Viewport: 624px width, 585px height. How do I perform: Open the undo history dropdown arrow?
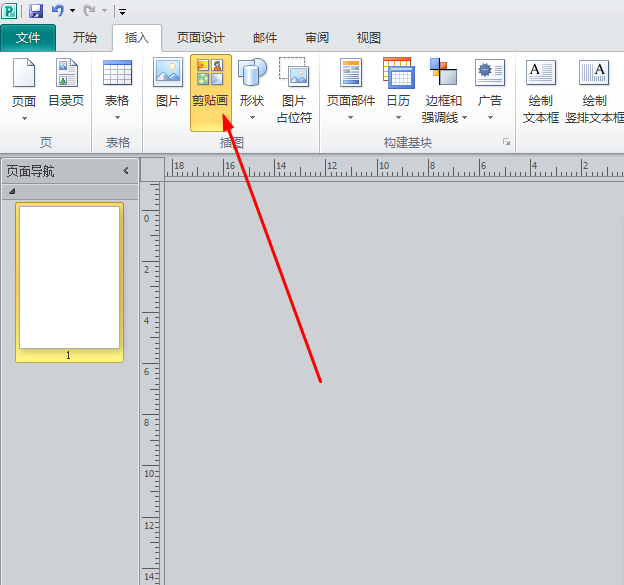coord(72,11)
